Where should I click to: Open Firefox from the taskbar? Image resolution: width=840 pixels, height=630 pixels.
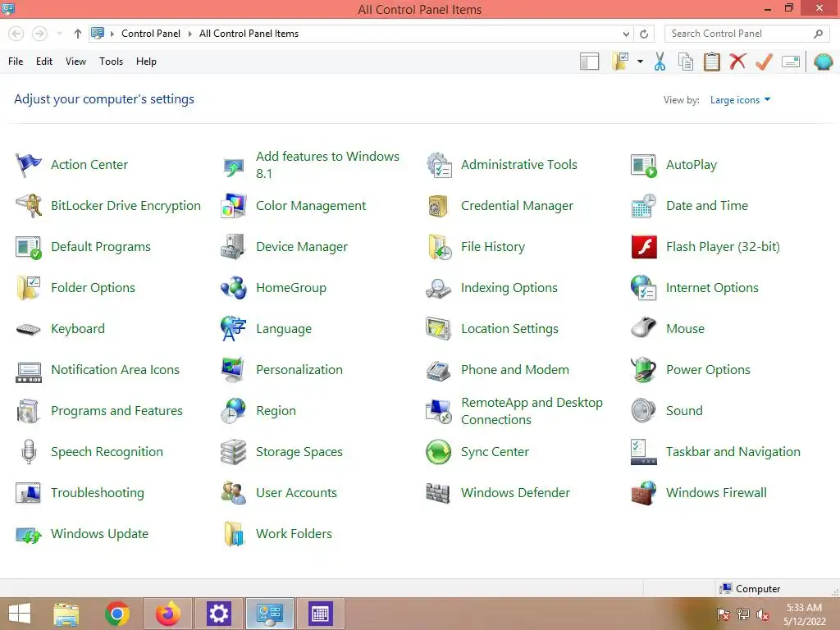[x=168, y=614]
